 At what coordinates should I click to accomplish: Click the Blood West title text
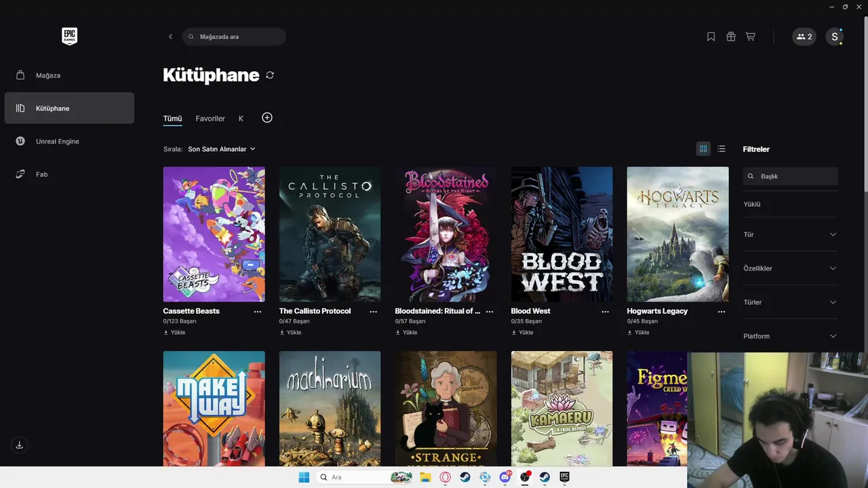click(x=530, y=311)
